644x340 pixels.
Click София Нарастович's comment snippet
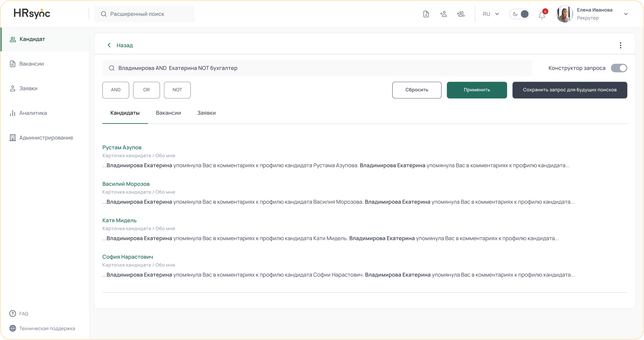tap(338, 275)
